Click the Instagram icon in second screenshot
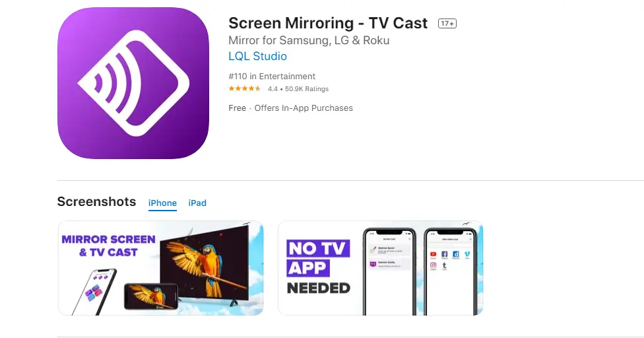The height and width of the screenshot is (338, 644). click(434, 265)
